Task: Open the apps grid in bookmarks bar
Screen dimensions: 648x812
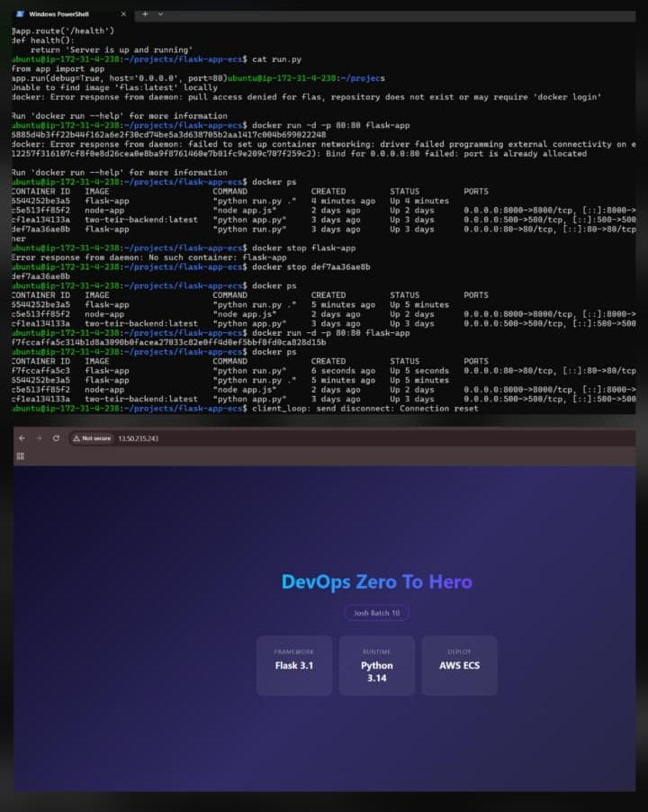Action: click(21, 456)
